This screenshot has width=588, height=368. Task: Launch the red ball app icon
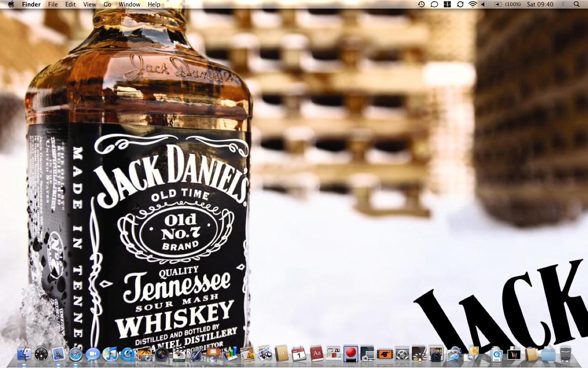click(351, 354)
